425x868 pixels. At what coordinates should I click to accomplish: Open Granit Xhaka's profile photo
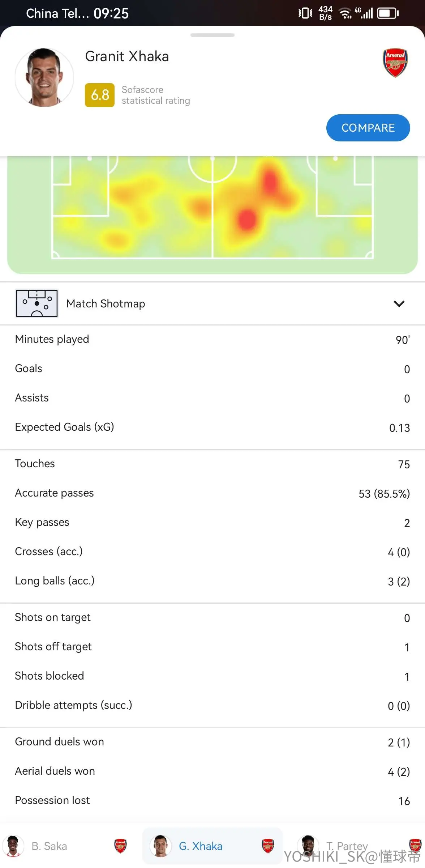point(44,77)
